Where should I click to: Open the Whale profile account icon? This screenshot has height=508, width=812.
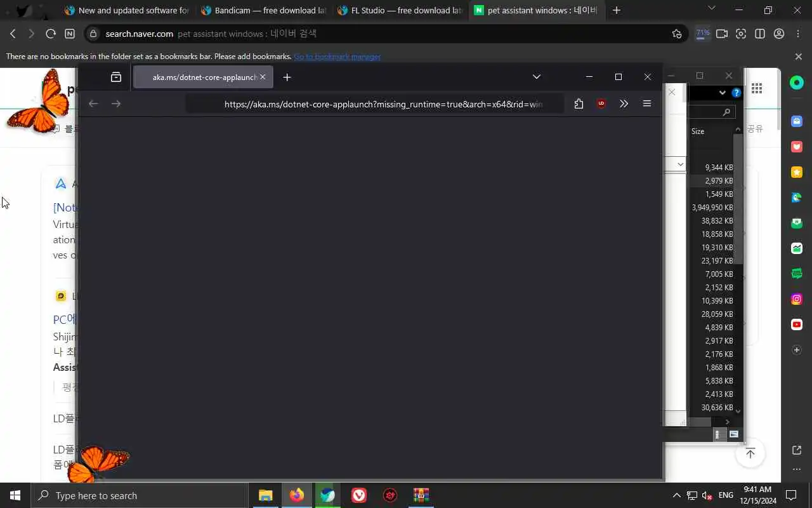tap(779, 34)
